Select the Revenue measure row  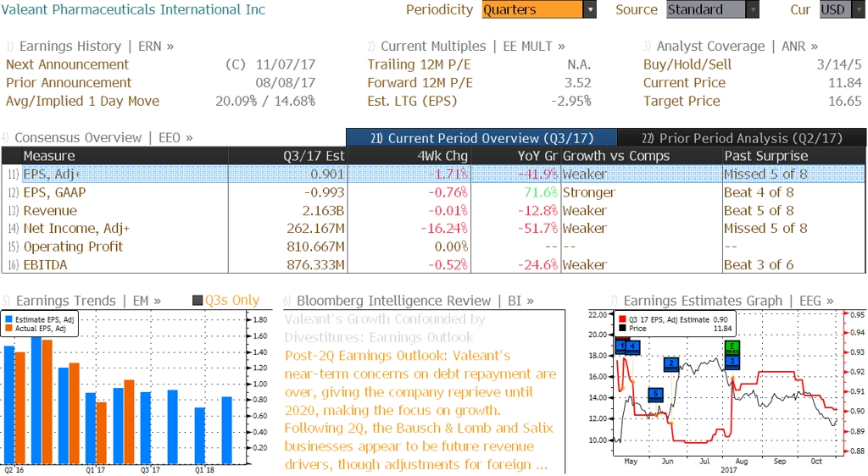433,211
